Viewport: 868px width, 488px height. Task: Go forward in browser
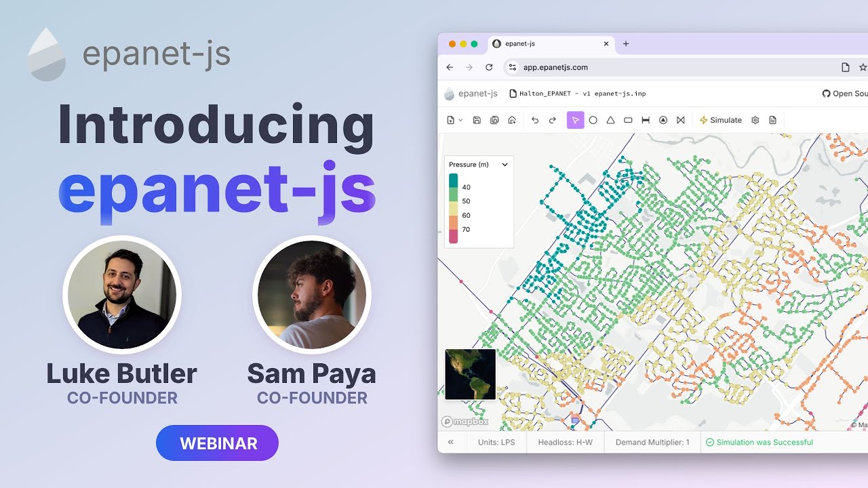pos(469,67)
